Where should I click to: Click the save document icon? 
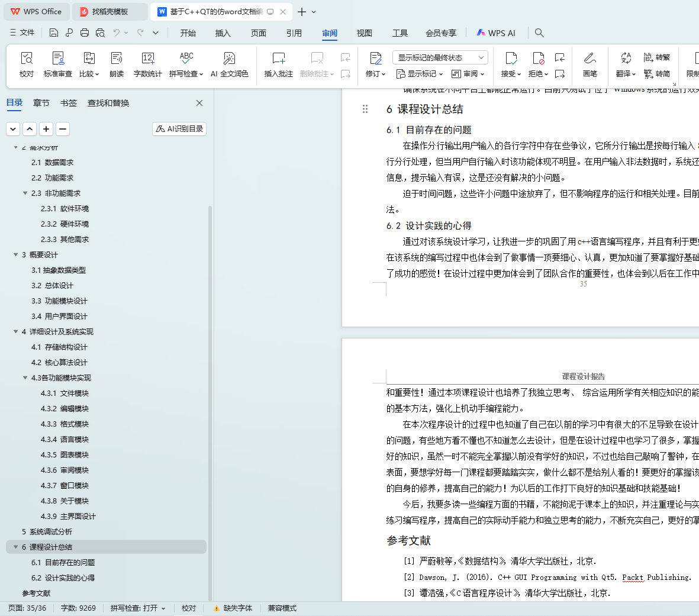point(53,33)
